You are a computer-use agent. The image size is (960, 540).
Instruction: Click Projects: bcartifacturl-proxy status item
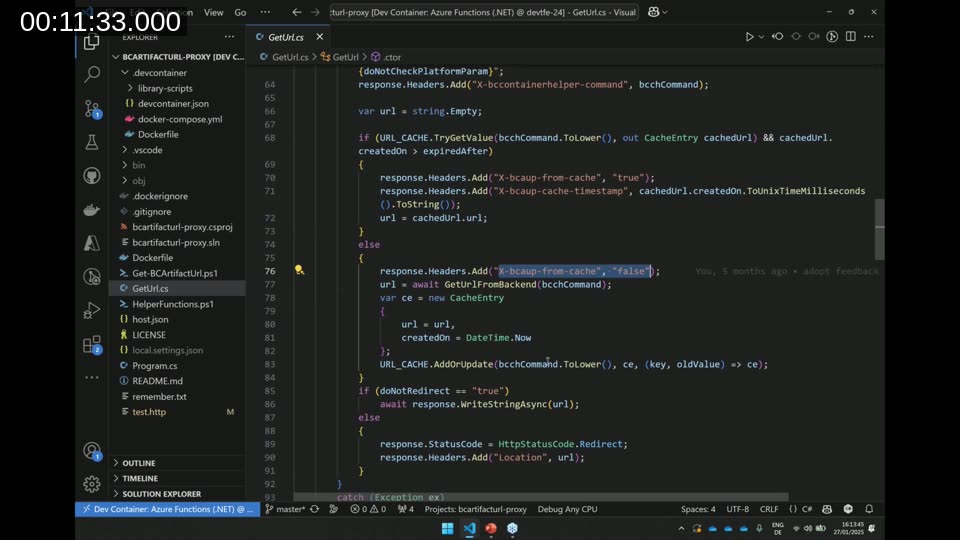click(476, 509)
